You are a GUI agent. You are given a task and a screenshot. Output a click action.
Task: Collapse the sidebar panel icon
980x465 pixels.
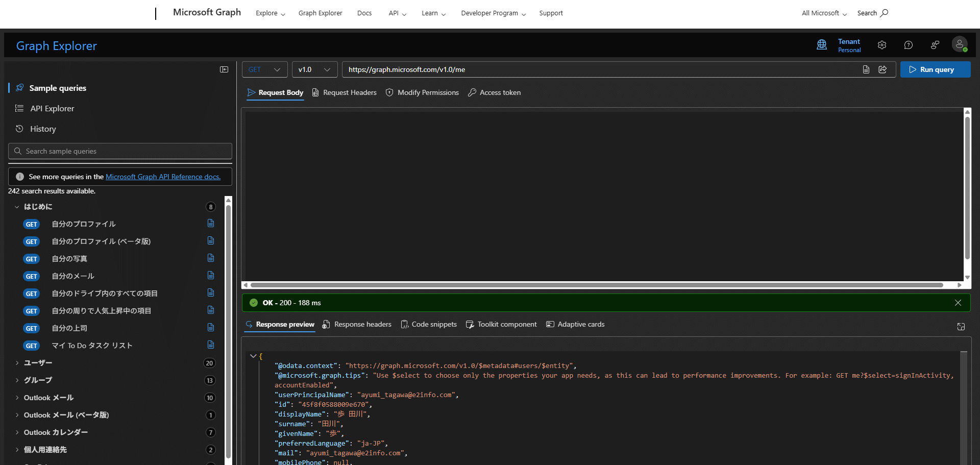(x=224, y=69)
